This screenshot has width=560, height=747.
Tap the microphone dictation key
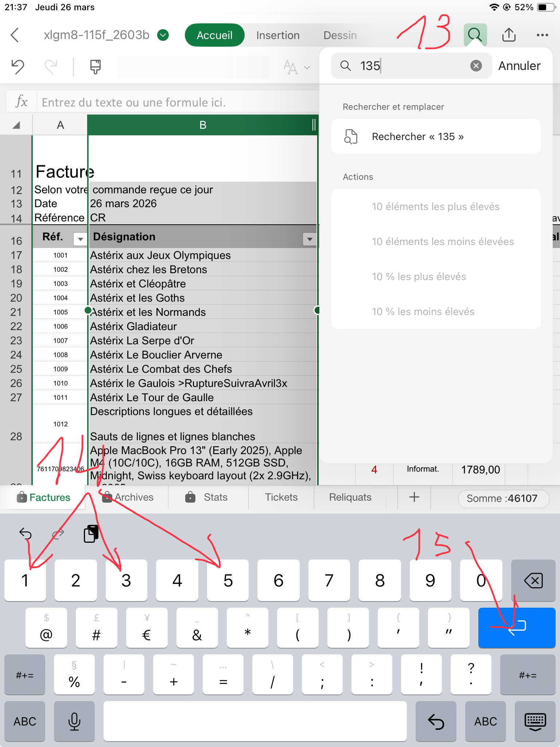coord(74,721)
